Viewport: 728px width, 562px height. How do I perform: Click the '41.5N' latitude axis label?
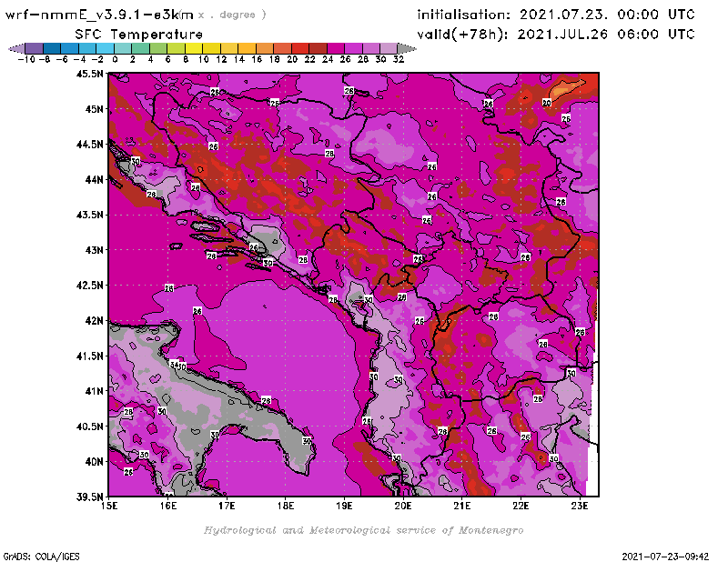tap(90, 356)
